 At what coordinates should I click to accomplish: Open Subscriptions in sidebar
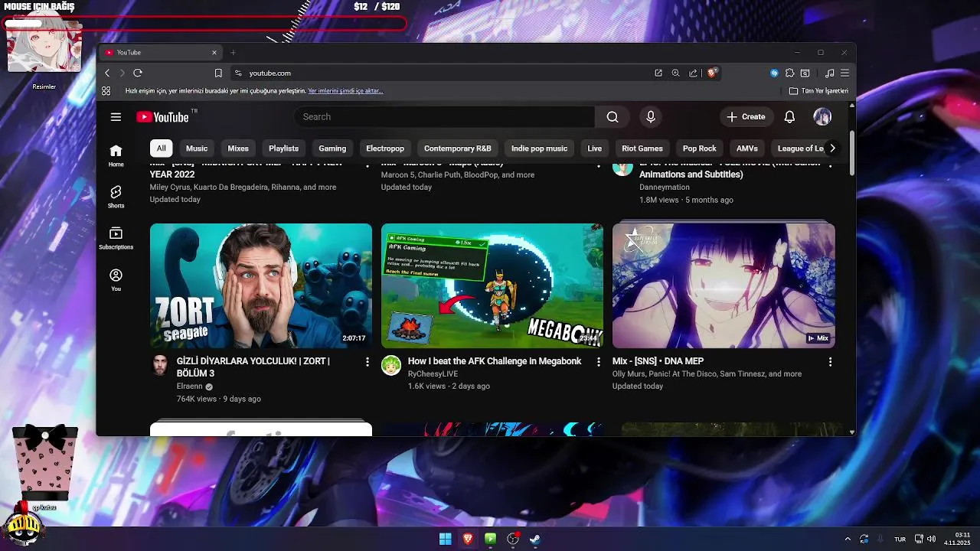pos(116,238)
